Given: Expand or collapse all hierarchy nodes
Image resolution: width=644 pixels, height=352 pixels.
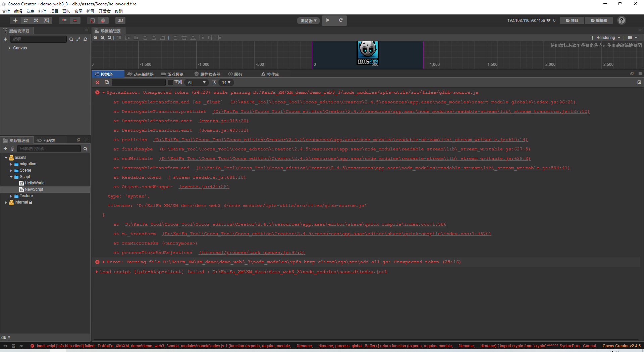Looking at the screenshot, I should pos(78,39).
